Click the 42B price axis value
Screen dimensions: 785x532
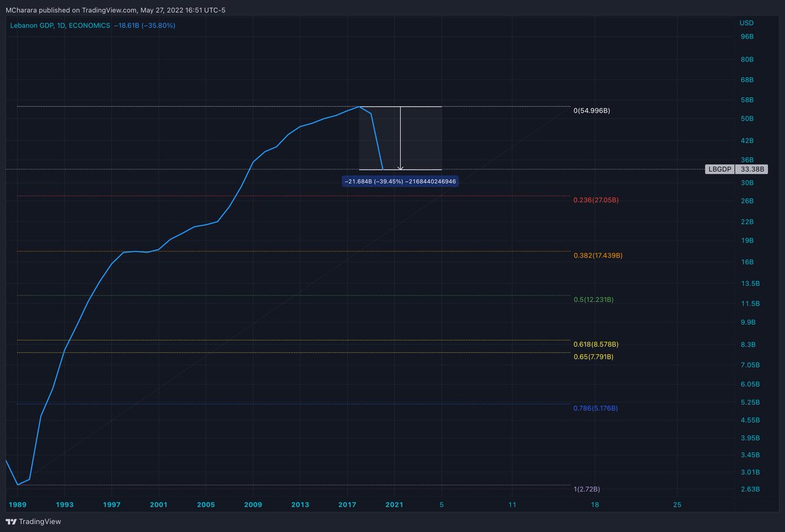(746, 141)
